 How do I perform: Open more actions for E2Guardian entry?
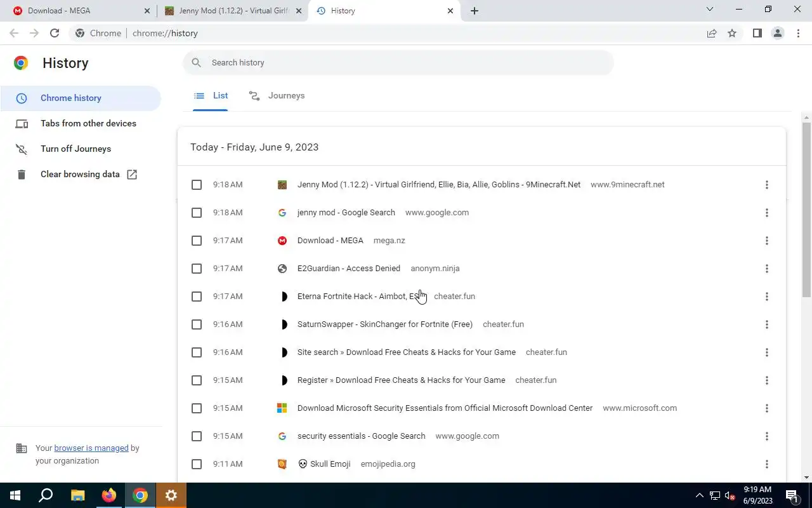pos(767,269)
